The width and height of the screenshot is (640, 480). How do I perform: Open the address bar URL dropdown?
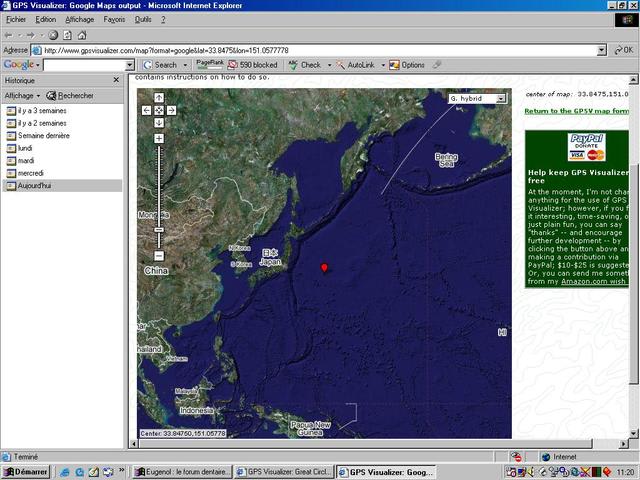click(x=601, y=49)
